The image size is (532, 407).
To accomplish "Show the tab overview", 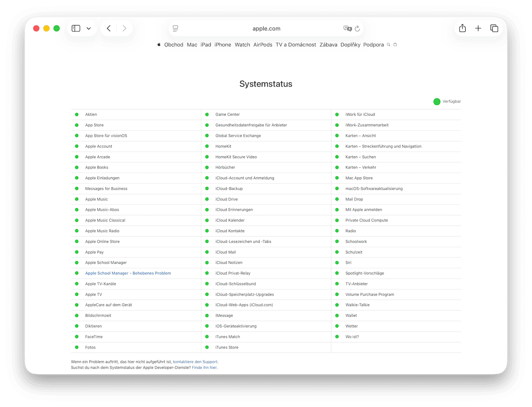I will (494, 28).
